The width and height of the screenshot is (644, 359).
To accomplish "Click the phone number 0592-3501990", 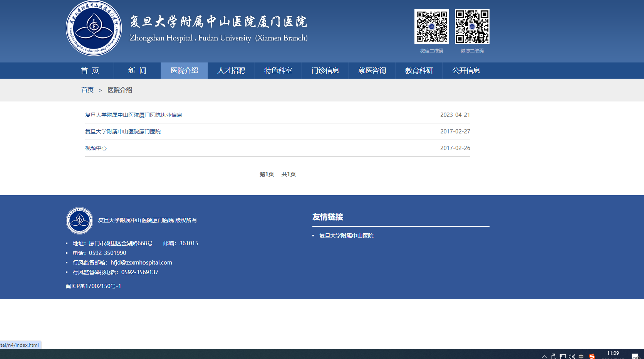I will [107, 253].
